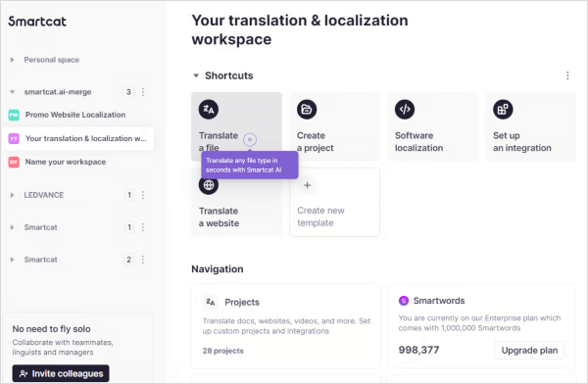Open the Projects navigation card title

click(242, 303)
